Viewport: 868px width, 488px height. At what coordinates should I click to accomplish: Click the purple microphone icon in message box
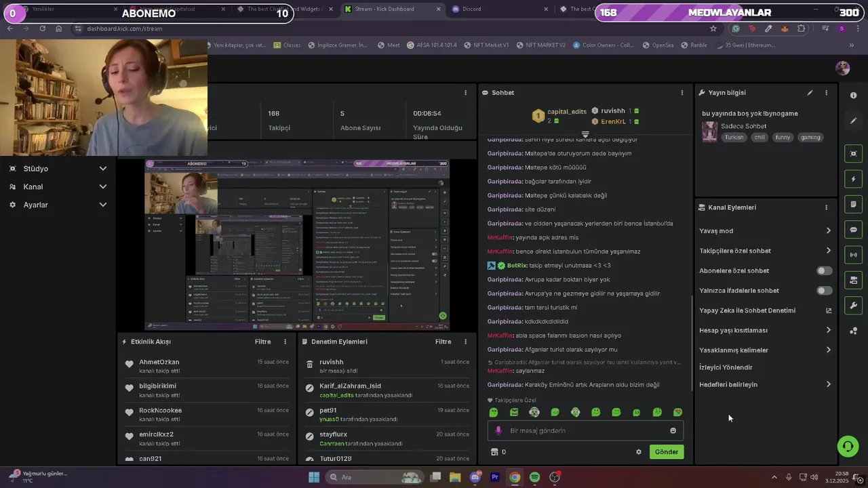pos(499,430)
